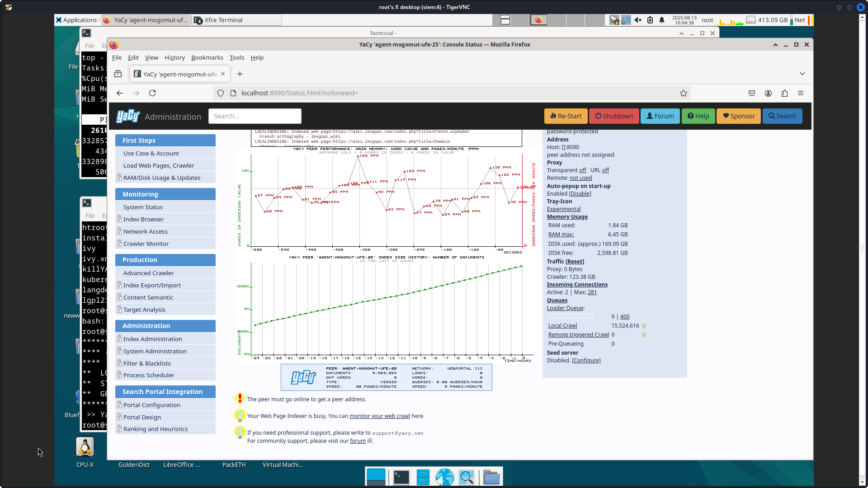Open the Applications menu in panel
Viewport: 868px width, 488px height.
click(x=76, y=20)
